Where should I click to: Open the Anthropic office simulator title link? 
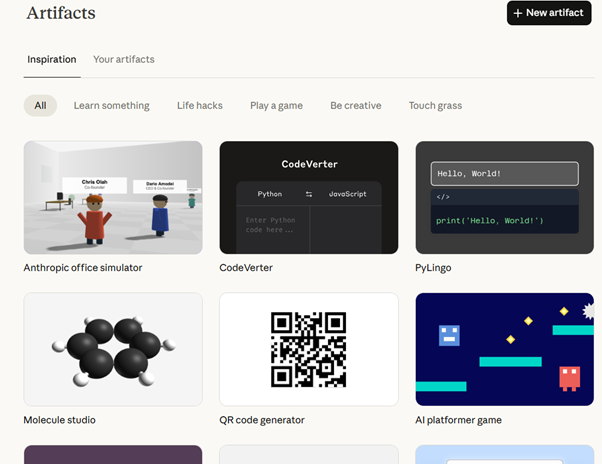coord(83,268)
